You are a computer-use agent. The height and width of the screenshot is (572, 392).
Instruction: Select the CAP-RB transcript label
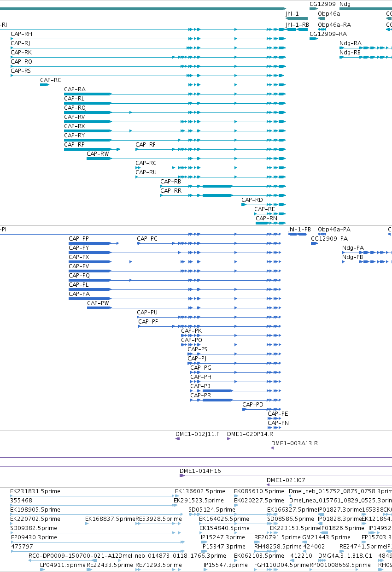coord(171,182)
